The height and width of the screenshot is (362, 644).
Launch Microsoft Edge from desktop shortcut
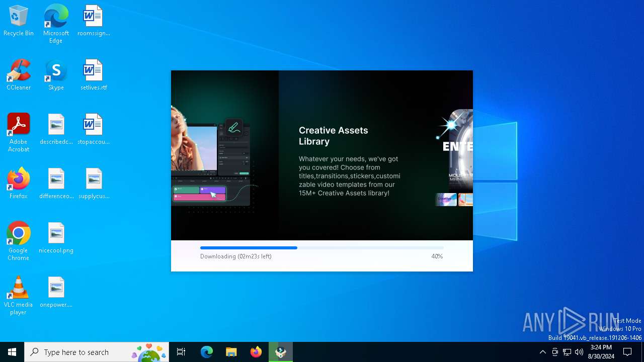click(56, 24)
